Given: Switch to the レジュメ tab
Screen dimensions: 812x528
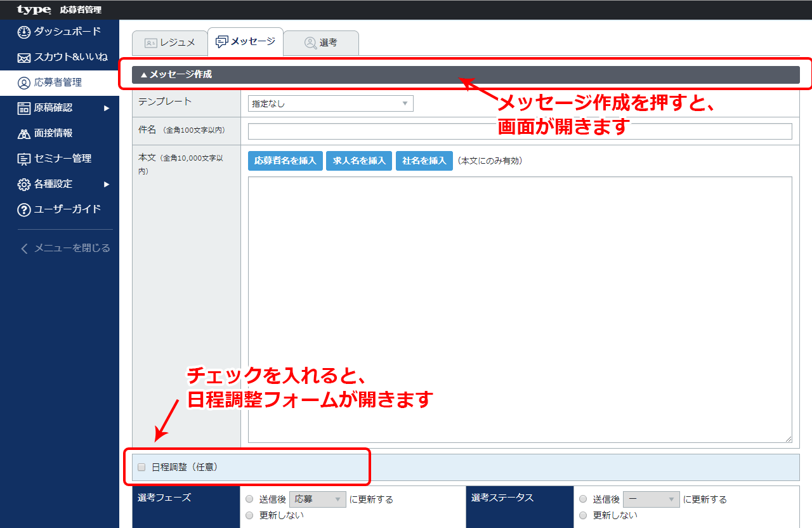Looking at the screenshot, I should (169, 42).
